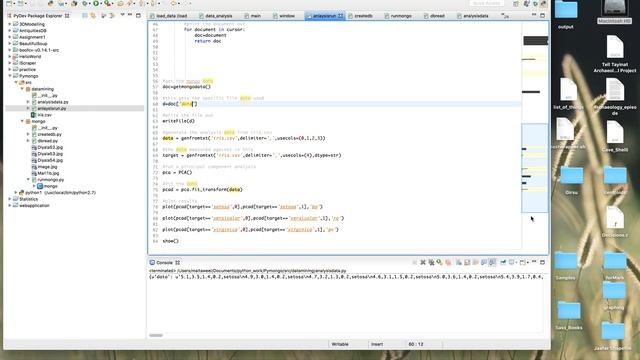Expand the Assignment1 project

10,37
